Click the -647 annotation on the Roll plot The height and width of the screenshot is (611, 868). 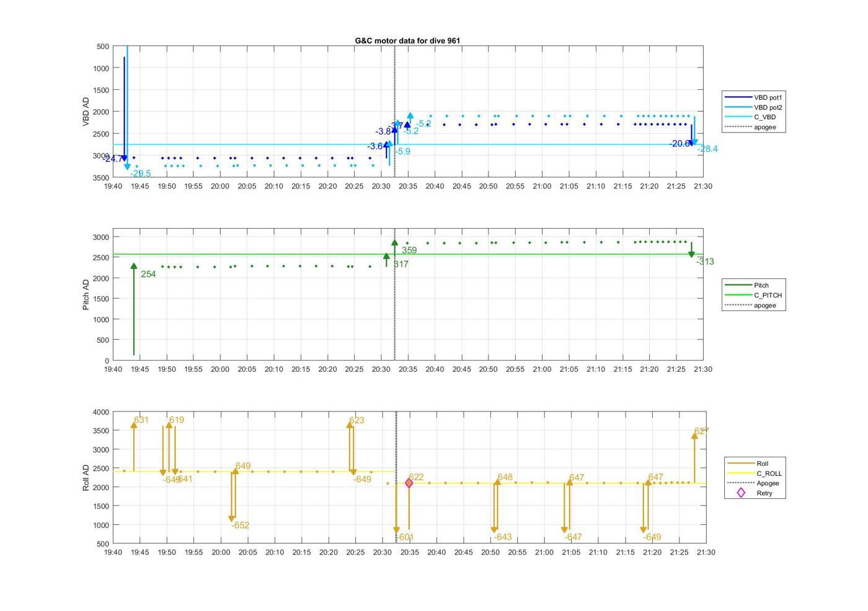click(573, 537)
